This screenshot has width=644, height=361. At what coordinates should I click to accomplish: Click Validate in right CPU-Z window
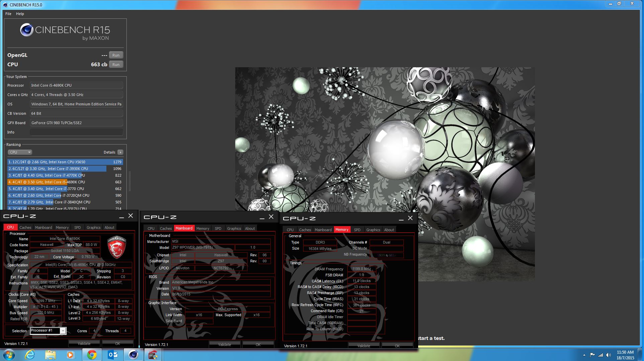(x=364, y=346)
